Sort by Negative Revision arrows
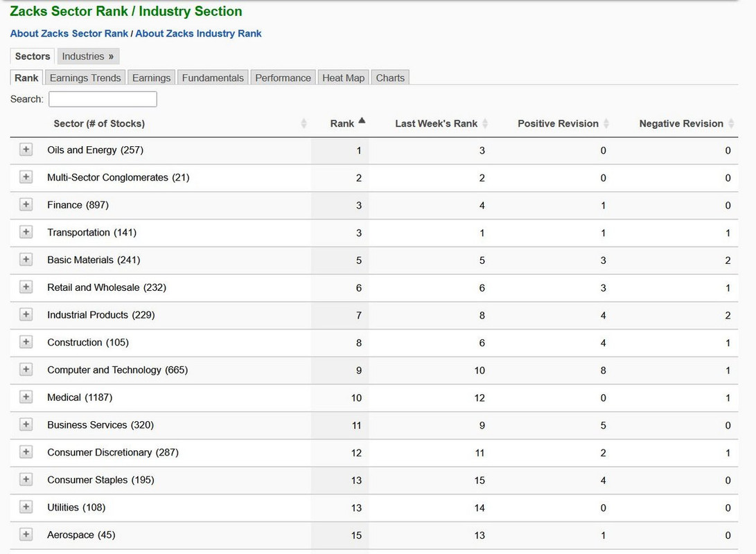The image size is (756, 554). pos(731,124)
